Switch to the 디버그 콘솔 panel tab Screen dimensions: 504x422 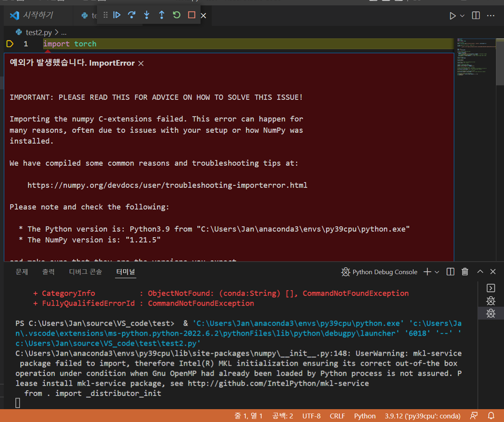85,272
